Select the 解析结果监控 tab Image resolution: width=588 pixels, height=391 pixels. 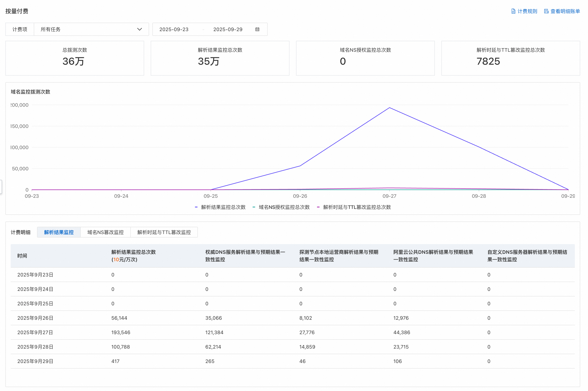click(x=59, y=232)
